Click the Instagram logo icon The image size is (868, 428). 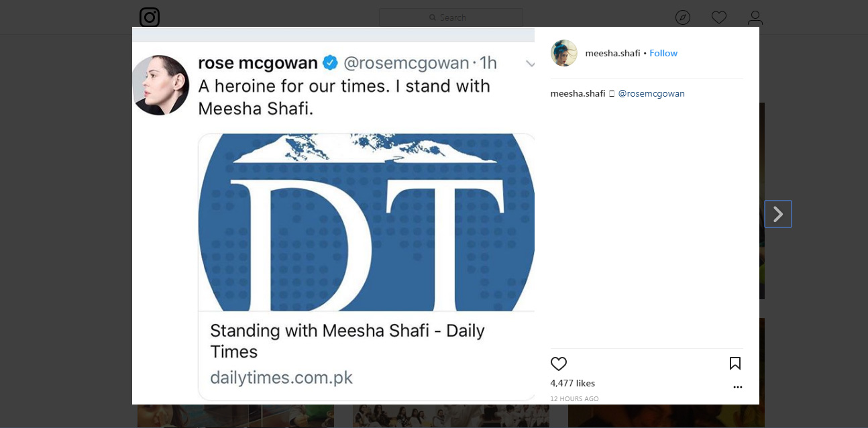pos(150,17)
